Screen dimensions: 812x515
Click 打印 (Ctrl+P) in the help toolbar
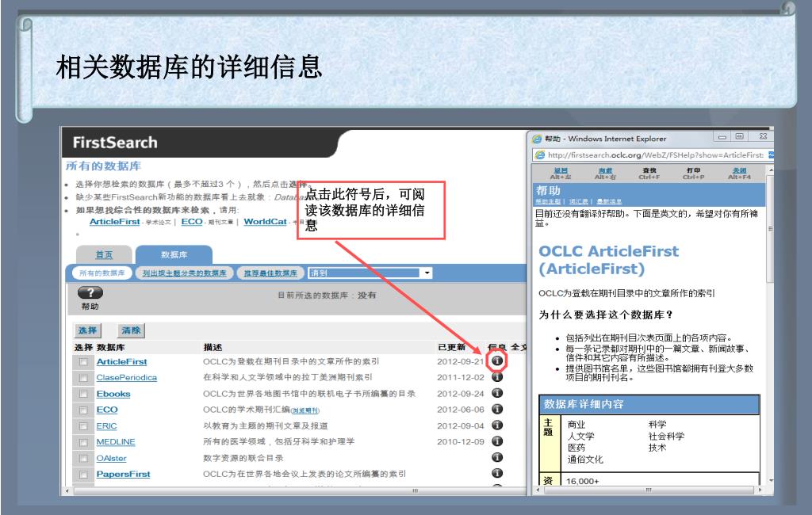(693, 174)
